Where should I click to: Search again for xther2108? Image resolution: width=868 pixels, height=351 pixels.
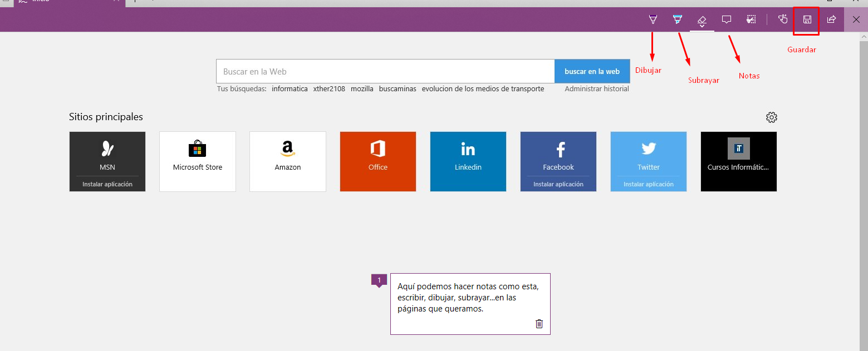329,89
